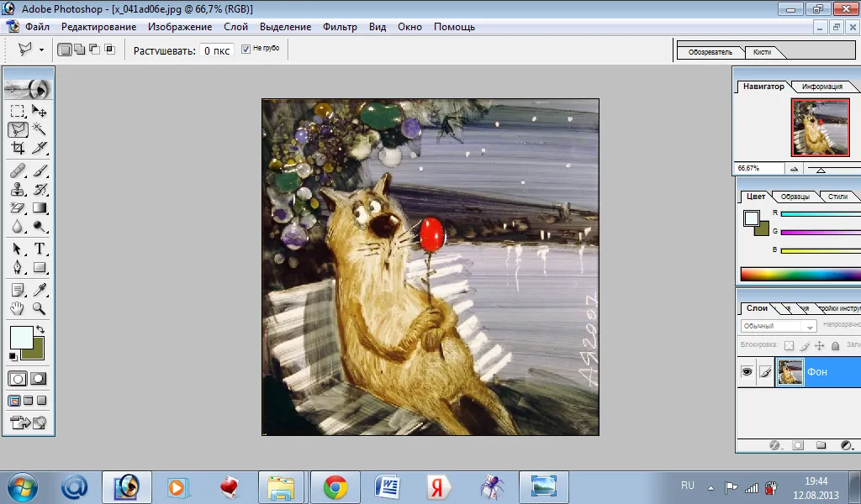This screenshot has width=861, height=504.
Task: Click the Navigator zoom percentage field
Action: (758, 168)
